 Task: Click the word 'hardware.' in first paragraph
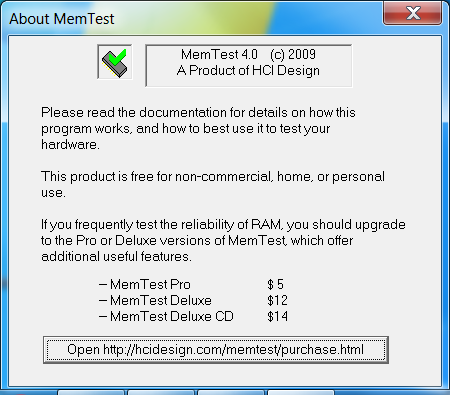(70, 145)
